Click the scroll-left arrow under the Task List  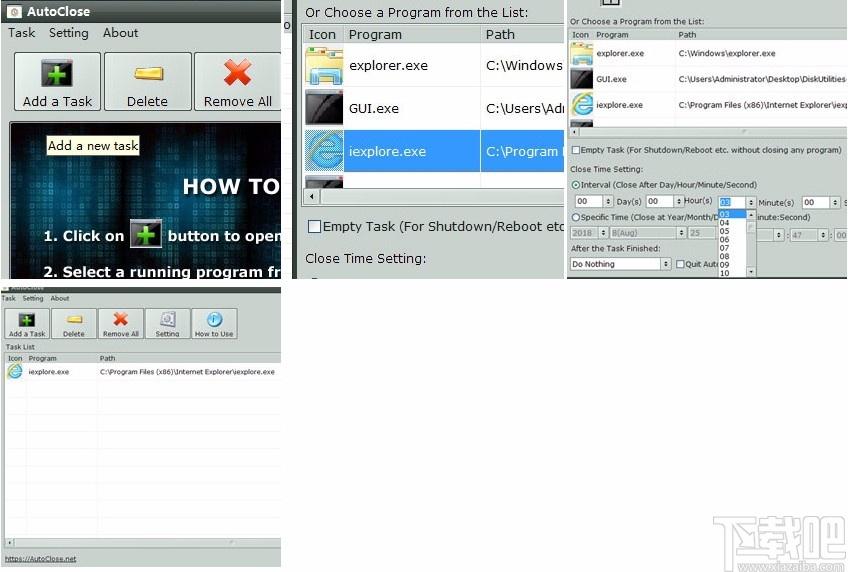pos(9,542)
